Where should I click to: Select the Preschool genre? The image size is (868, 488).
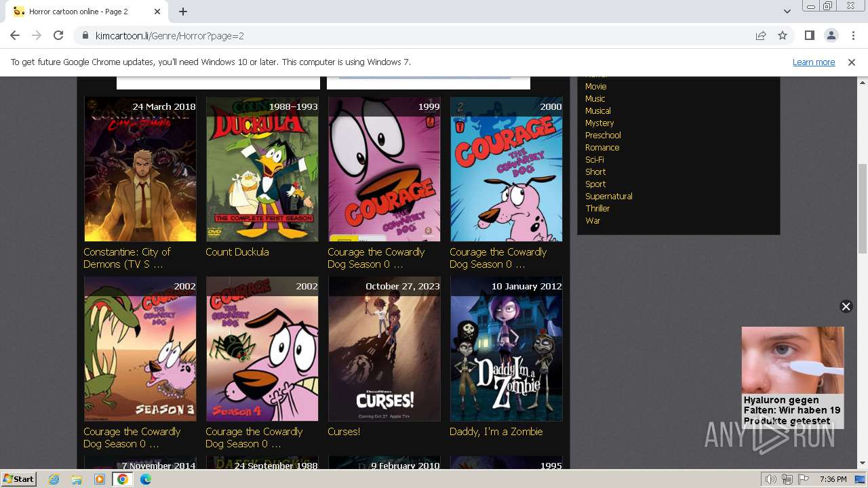point(603,135)
